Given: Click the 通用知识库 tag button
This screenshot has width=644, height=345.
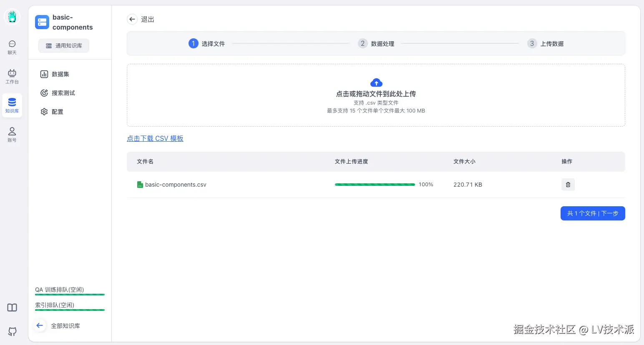Looking at the screenshot, I should click(x=64, y=46).
